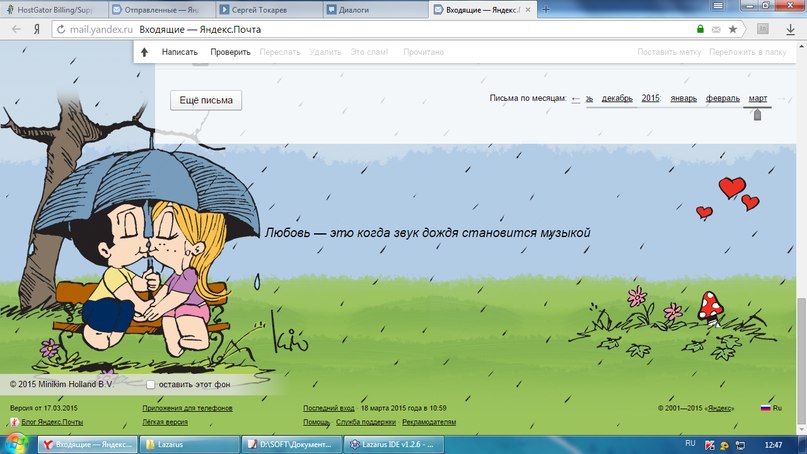Open Поставить метку
Image resolution: width=807 pixels, height=454 pixels.
pos(669,52)
